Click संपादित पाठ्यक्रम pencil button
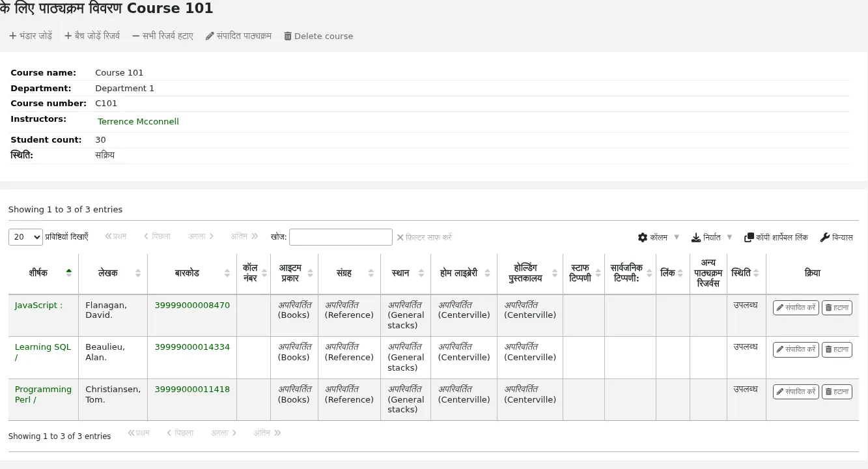 [238, 36]
